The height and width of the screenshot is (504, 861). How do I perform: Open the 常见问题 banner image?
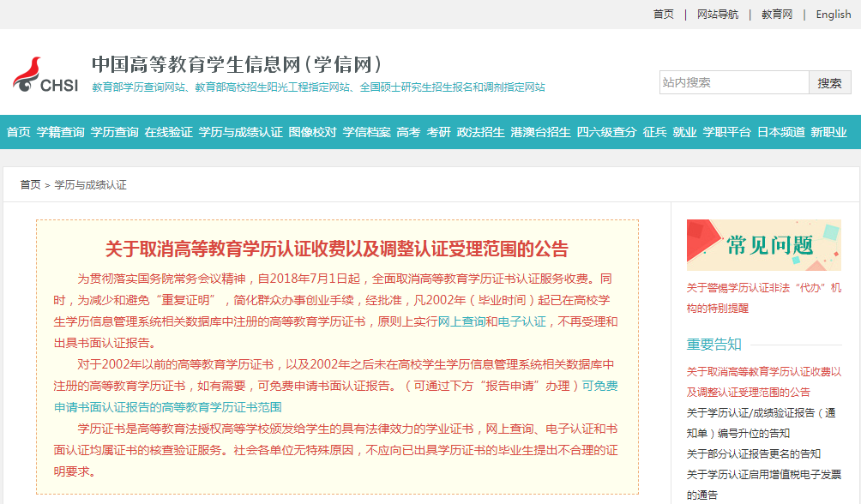[763, 245]
